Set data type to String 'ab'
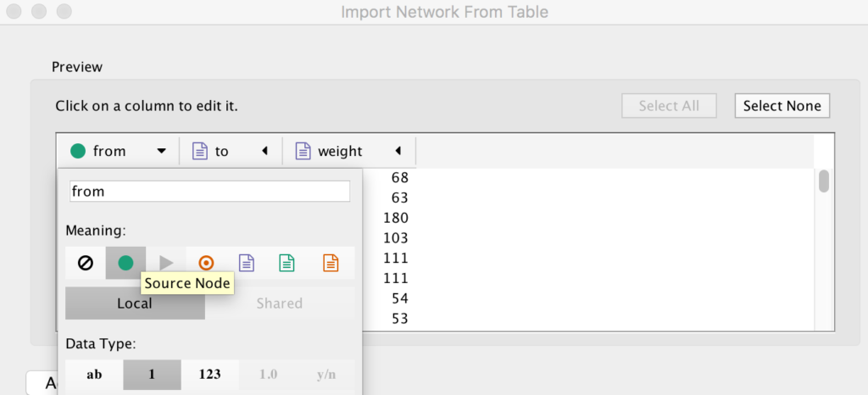 tap(94, 375)
